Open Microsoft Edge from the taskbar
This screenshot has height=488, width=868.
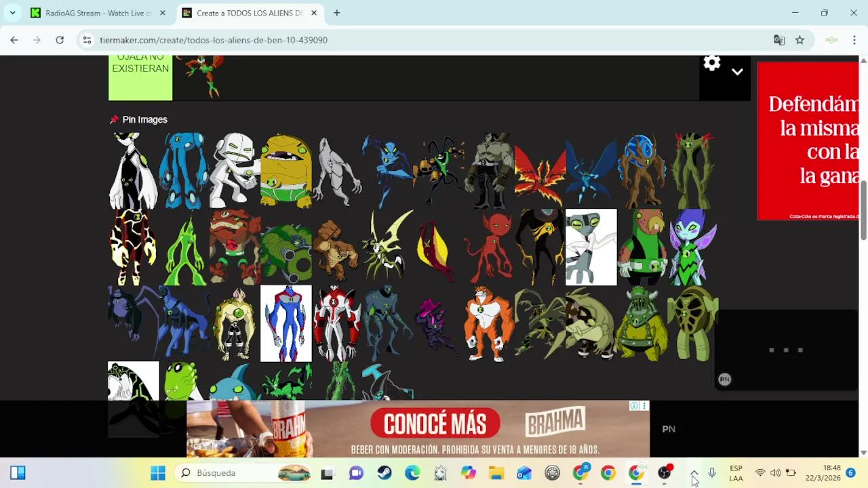pos(412,473)
